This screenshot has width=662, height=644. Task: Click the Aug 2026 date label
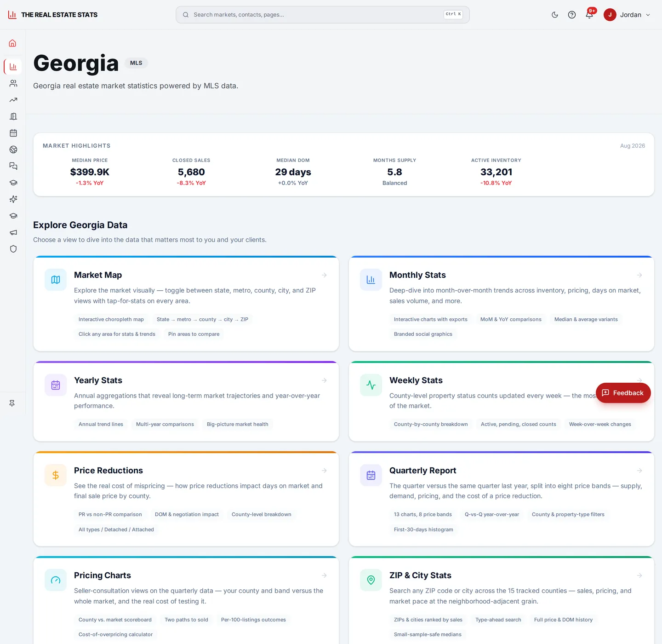pyautogui.click(x=633, y=146)
